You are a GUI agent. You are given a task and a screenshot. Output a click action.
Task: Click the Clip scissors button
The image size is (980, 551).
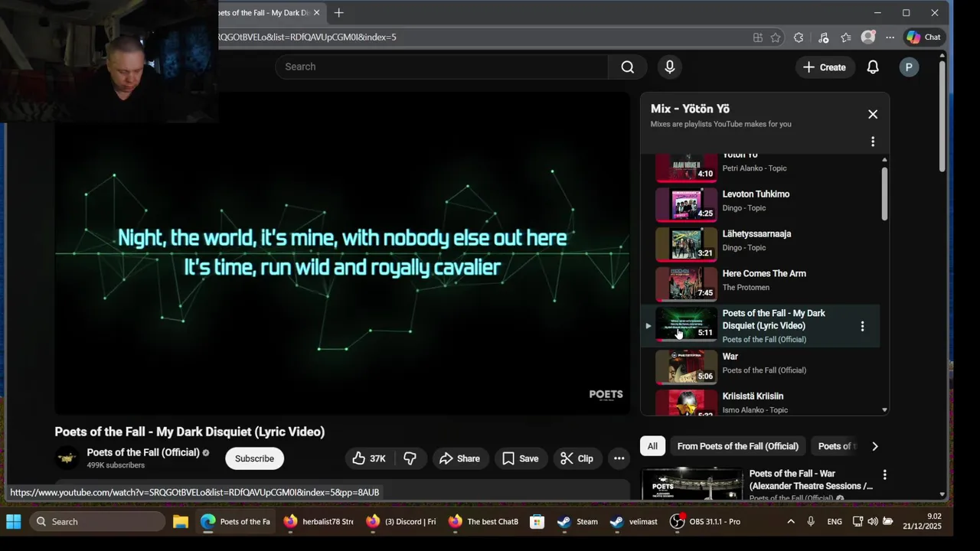(577, 458)
